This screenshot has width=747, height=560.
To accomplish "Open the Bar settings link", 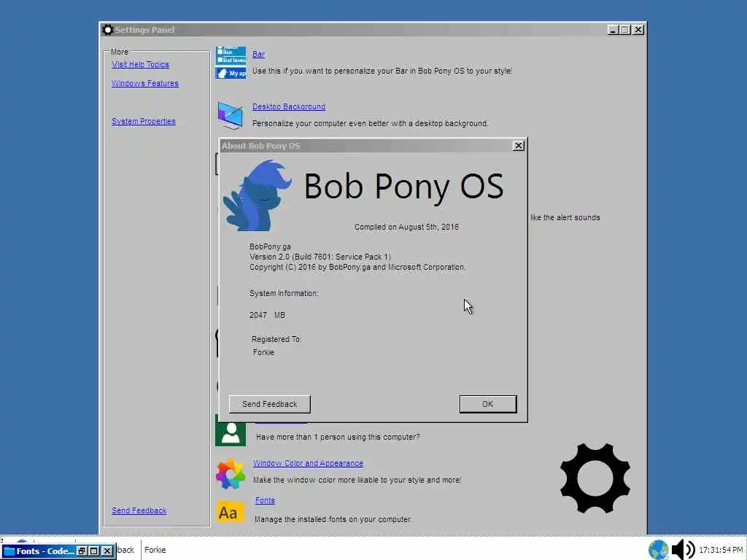I will click(259, 54).
